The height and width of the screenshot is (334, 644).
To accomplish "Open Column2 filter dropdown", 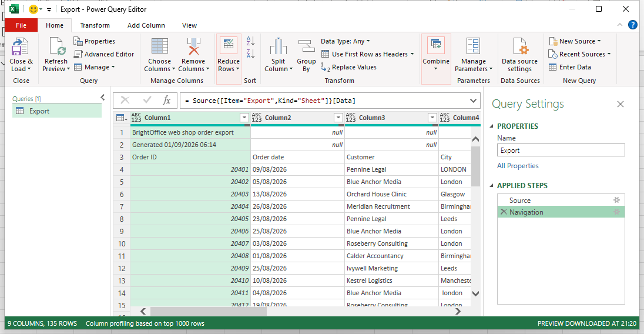I will (338, 118).
